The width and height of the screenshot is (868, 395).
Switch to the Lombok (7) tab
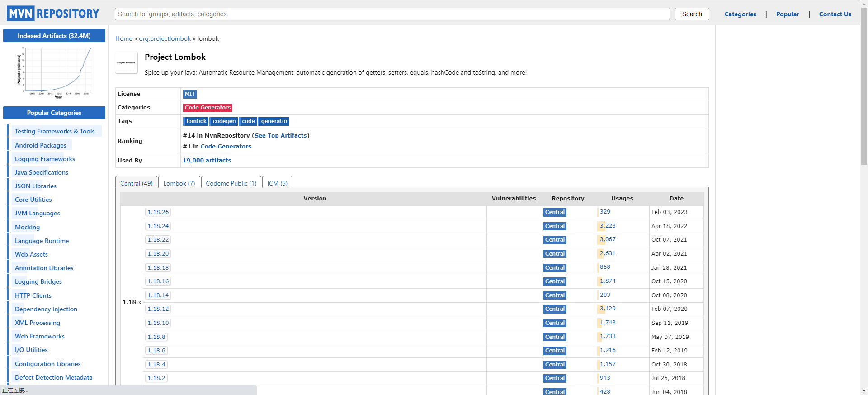179,183
